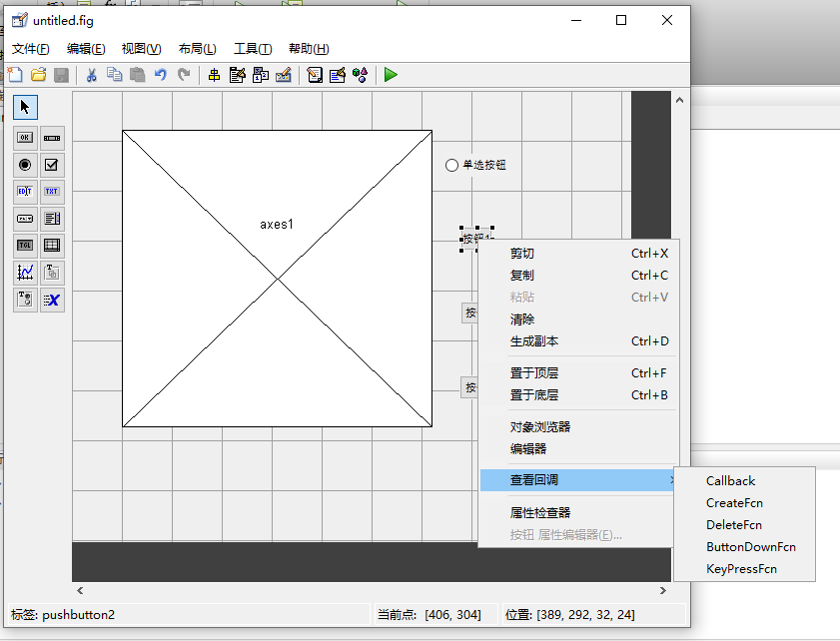The width and height of the screenshot is (840, 641).
Task: Open the 编辑(E) menu
Action: [86, 49]
